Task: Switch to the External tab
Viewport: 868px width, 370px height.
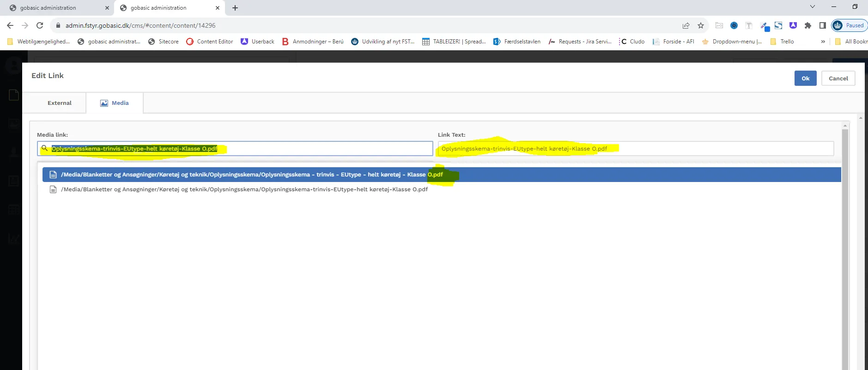Action: click(59, 103)
